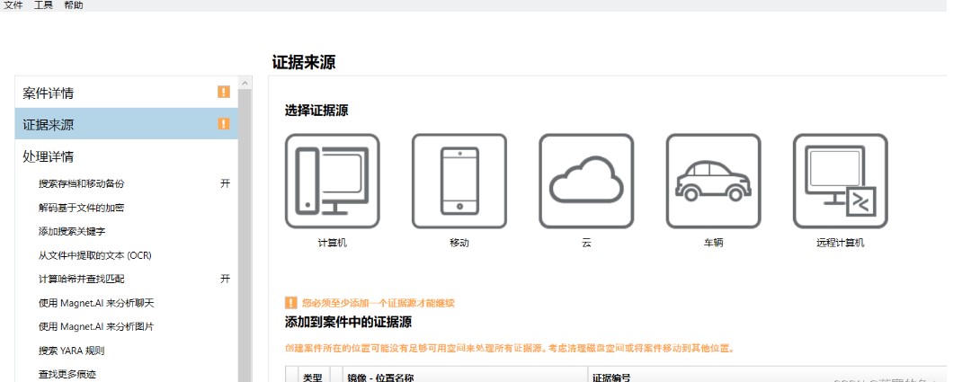Click warning icon beside 证据来源 in sidebar
Image resolution: width=980 pixels, height=382 pixels.
pyautogui.click(x=224, y=124)
